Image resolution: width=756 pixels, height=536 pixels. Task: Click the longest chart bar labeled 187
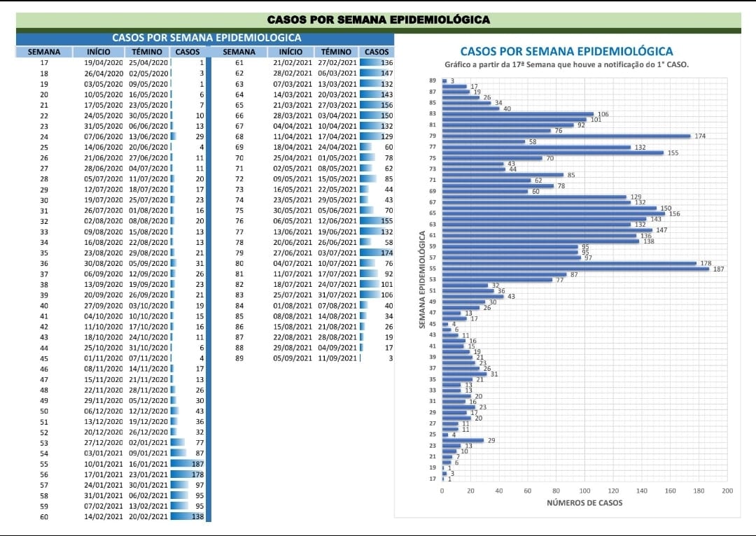pos(575,269)
